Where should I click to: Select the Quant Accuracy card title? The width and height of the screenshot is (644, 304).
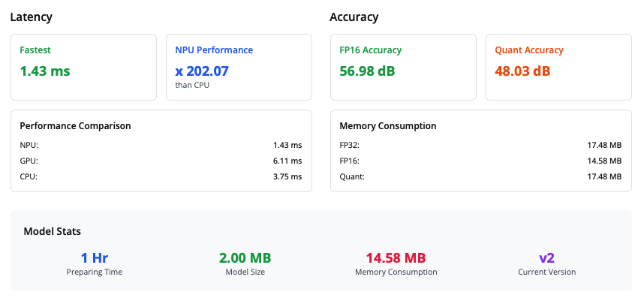pos(529,50)
